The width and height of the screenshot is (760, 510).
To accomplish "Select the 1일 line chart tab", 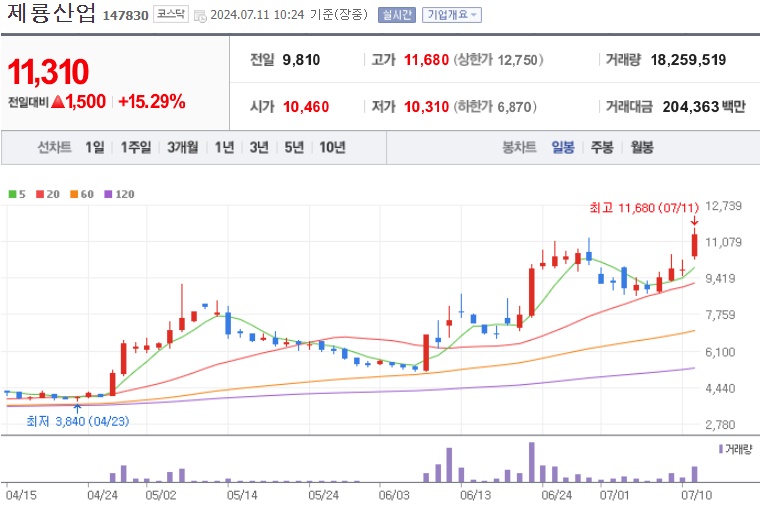I will (x=95, y=147).
